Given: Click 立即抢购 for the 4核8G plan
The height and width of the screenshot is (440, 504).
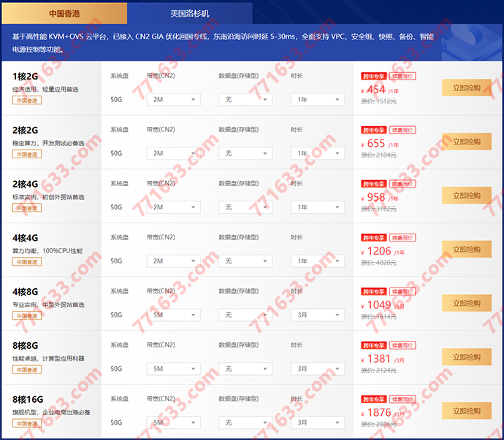Looking at the screenshot, I should point(467,303).
